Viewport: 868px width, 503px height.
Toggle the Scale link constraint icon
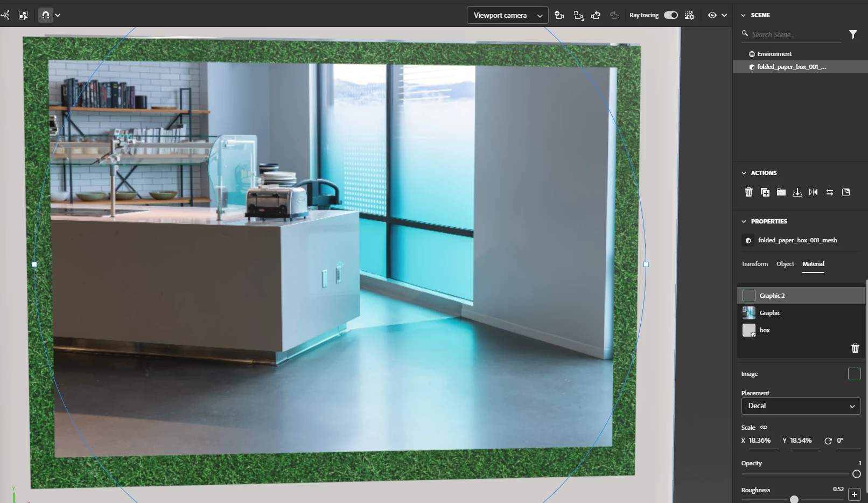(x=764, y=428)
